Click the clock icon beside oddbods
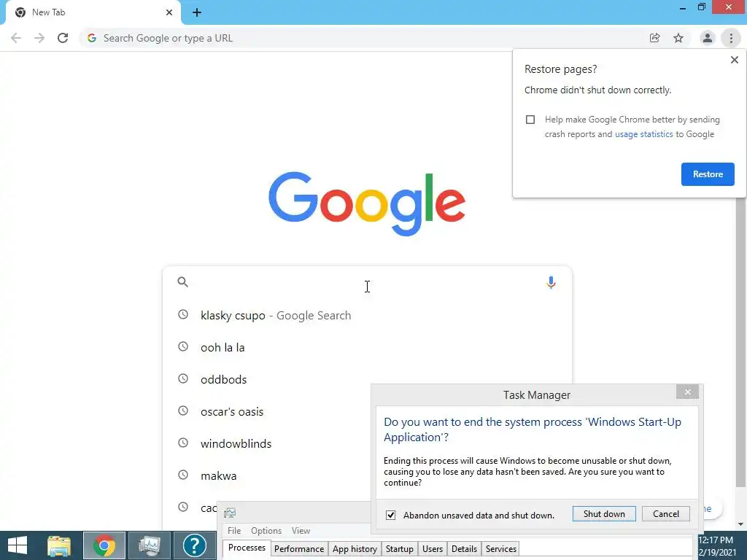Viewport: 747px width, 560px height. click(x=183, y=378)
